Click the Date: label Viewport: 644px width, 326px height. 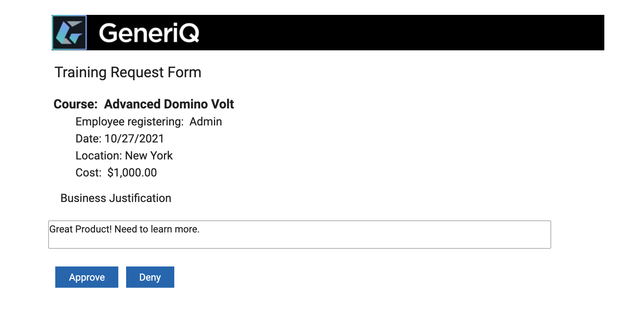pos(89,139)
